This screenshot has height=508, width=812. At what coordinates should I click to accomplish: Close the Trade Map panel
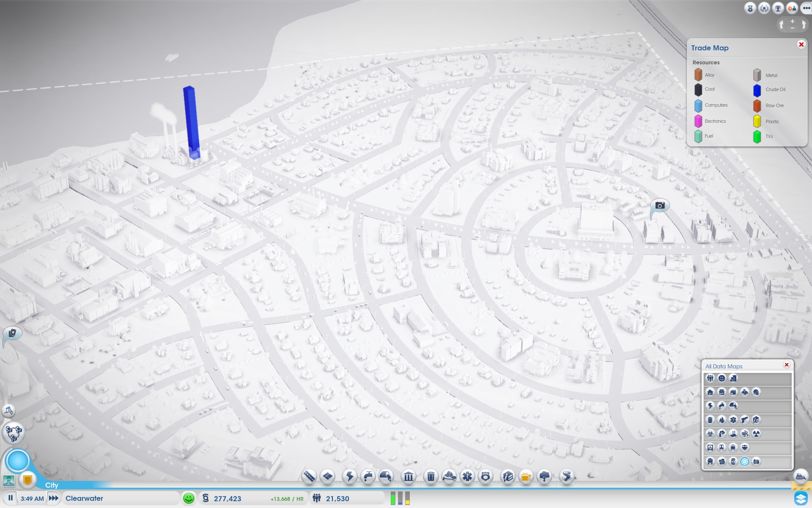coord(801,44)
